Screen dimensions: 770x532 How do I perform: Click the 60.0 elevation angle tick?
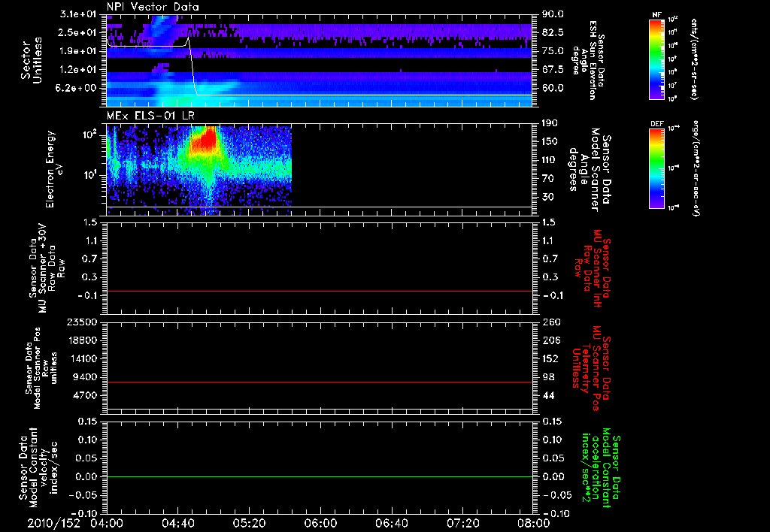click(x=553, y=88)
